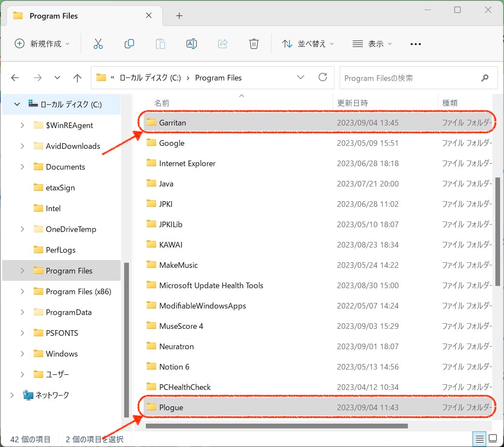This screenshot has width=504, height=447.
Task: Click the MuseScore 4 folder icon
Action: point(151,326)
